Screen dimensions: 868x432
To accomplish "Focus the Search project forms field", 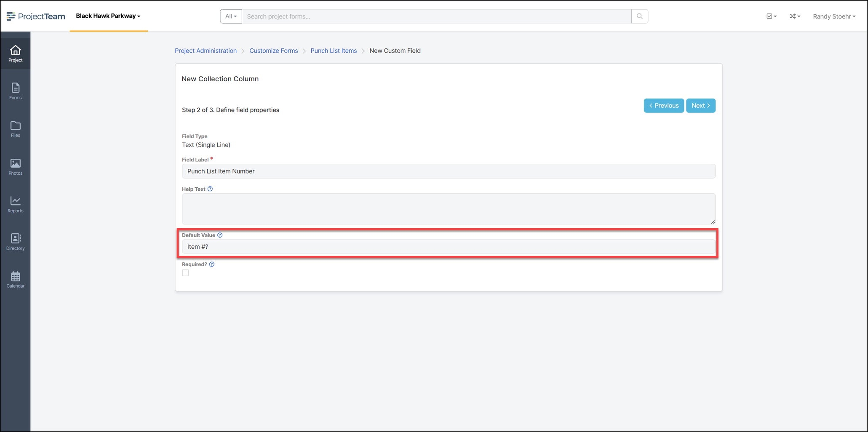I will coord(436,16).
